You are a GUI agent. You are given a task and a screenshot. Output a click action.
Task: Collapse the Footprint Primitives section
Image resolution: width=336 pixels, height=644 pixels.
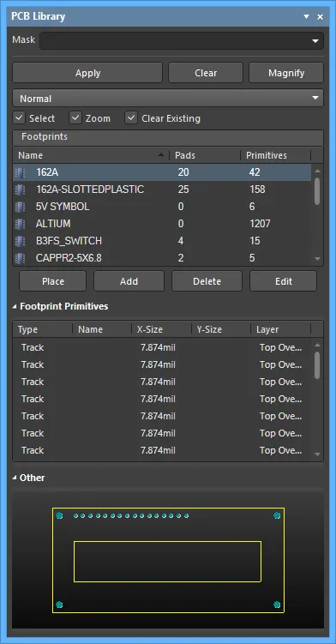click(x=15, y=306)
